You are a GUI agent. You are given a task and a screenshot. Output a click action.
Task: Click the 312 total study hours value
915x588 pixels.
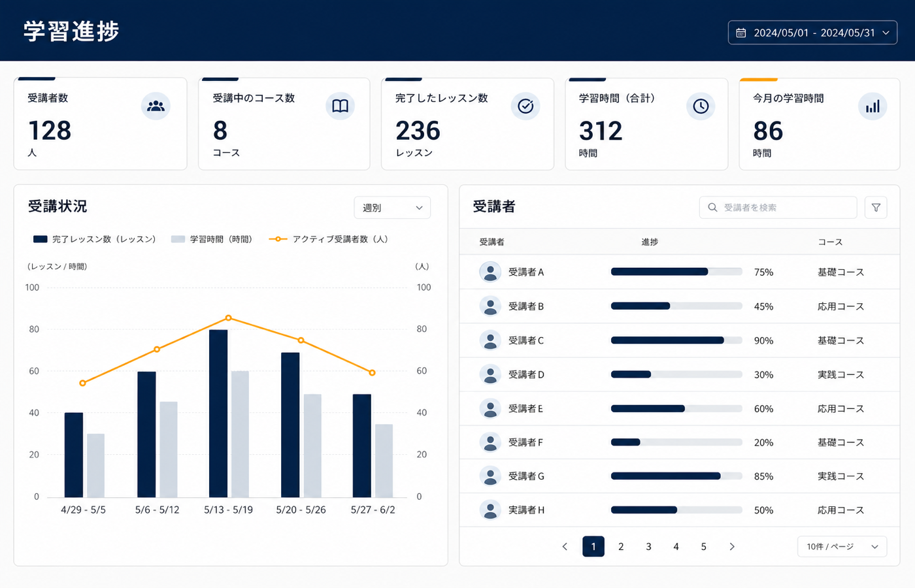coord(601,131)
